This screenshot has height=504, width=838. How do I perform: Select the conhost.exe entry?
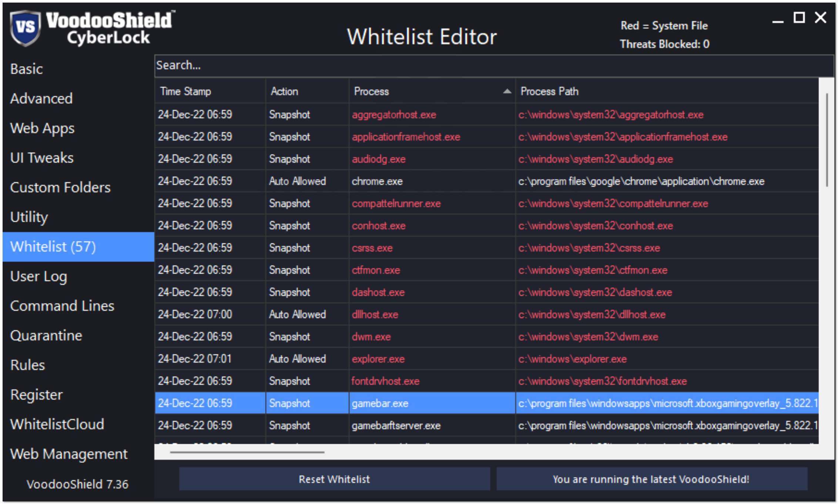(x=486, y=225)
